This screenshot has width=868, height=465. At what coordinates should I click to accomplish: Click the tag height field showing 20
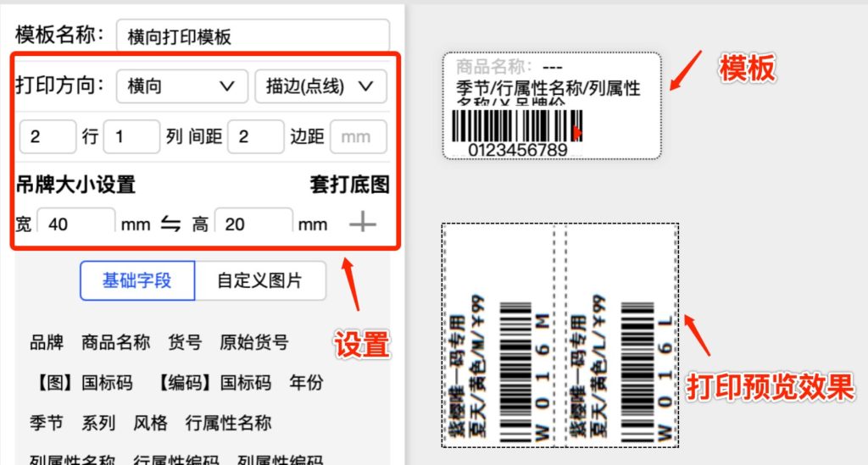coord(253,222)
